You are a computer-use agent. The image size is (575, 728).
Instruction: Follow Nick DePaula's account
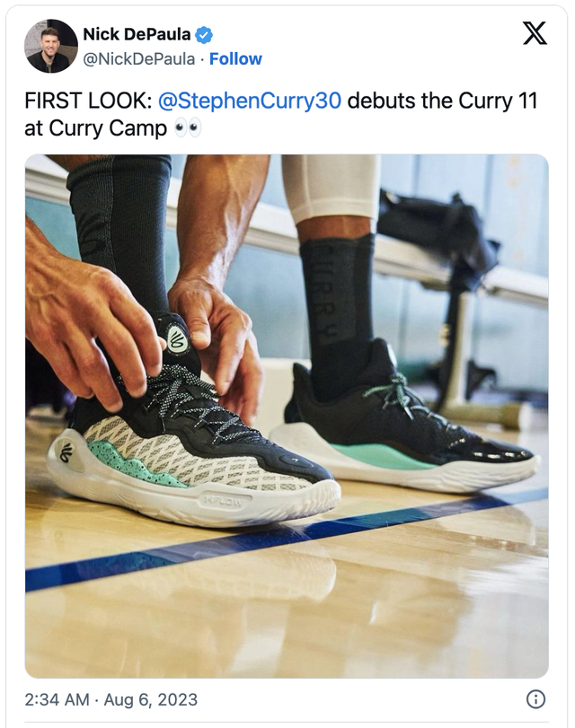(x=235, y=59)
